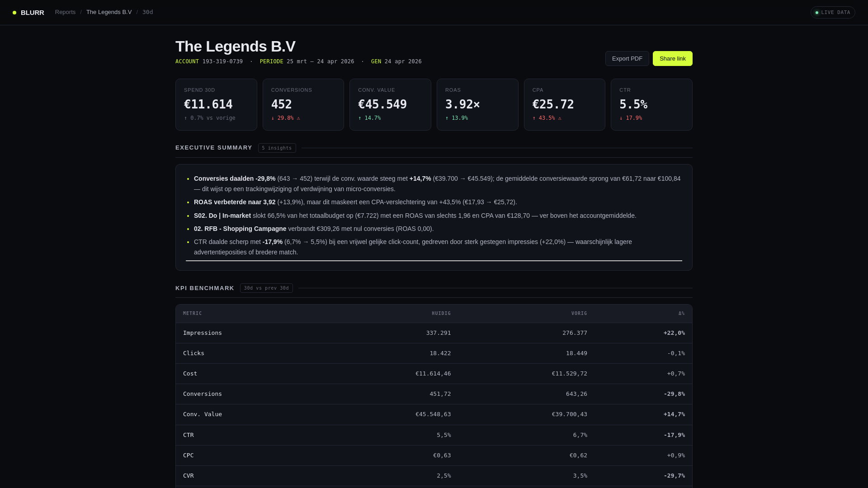Viewport: 868px width, 488px height.
Task: Click the Clicks previous value 18.449
Action: click(x=576, y=353)
